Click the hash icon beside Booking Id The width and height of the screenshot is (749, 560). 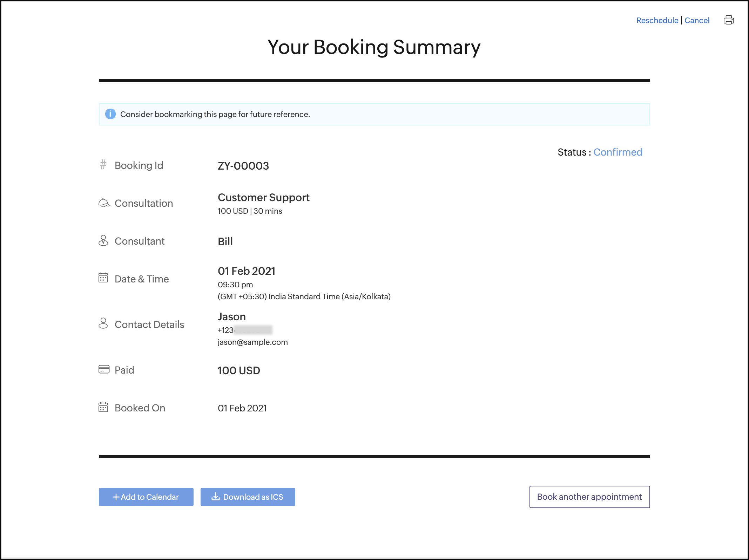pyautogui.click(x=103, y=164)
